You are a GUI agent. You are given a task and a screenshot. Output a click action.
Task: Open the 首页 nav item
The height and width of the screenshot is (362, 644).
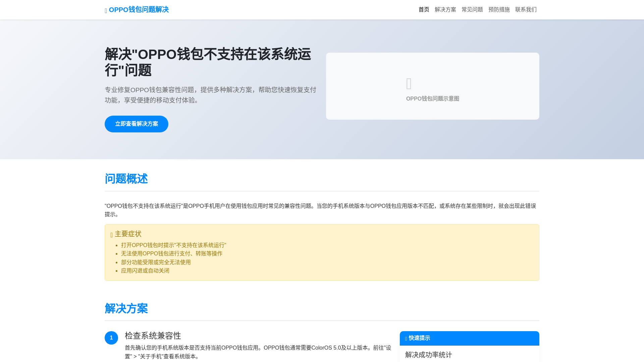424,10
